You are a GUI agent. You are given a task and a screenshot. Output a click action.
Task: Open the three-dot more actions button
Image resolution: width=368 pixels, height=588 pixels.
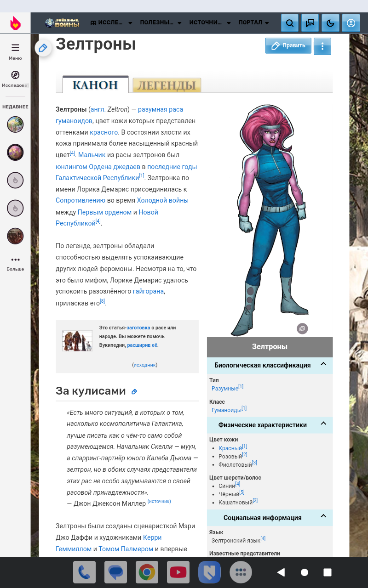(322, 46)
